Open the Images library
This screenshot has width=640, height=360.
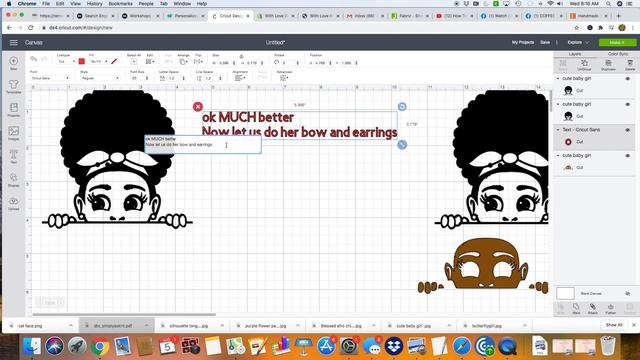click(13, 133)
